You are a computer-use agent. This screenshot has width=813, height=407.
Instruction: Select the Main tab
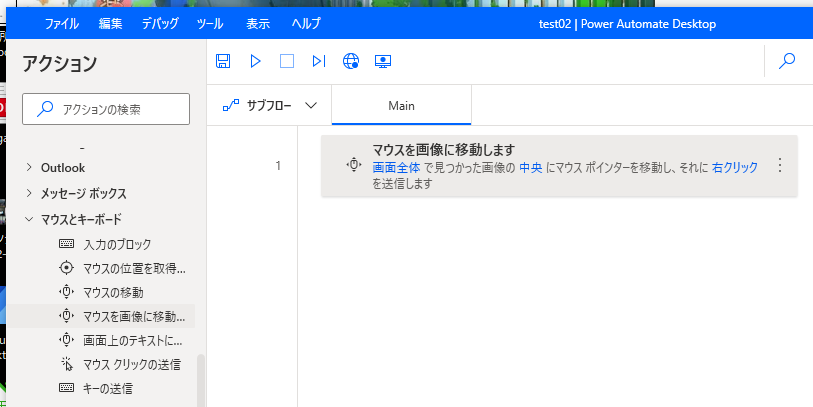coord(401,106)
